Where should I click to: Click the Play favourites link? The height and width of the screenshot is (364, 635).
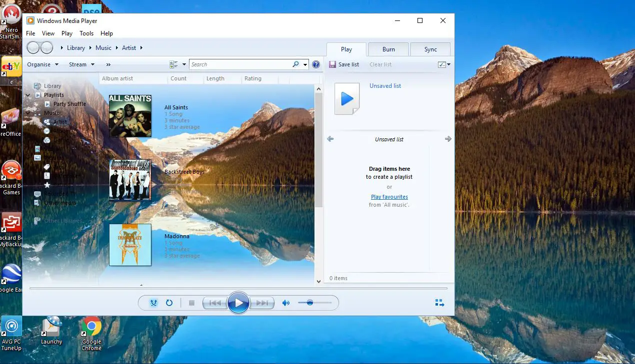[x=389, y=197]
